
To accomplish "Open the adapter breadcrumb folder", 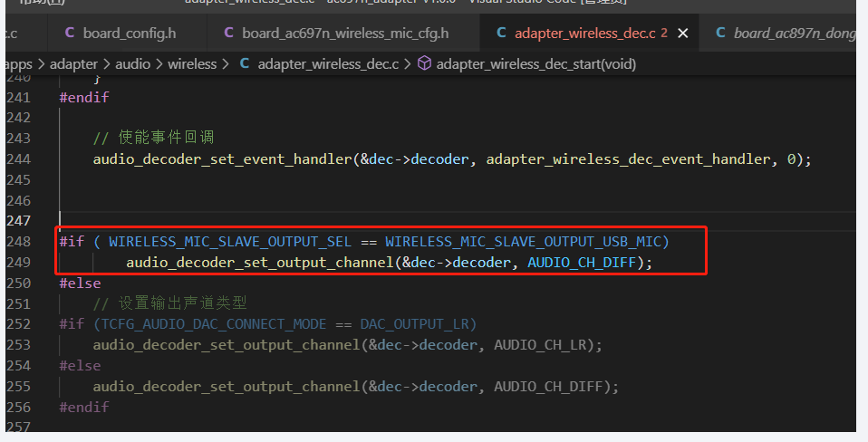I will 73,64.
